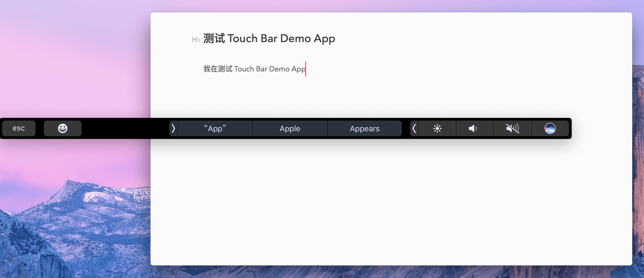Expand the typing suggestions chevron
The width and height of the screenshot is (644, 278).
coord(173,128)
